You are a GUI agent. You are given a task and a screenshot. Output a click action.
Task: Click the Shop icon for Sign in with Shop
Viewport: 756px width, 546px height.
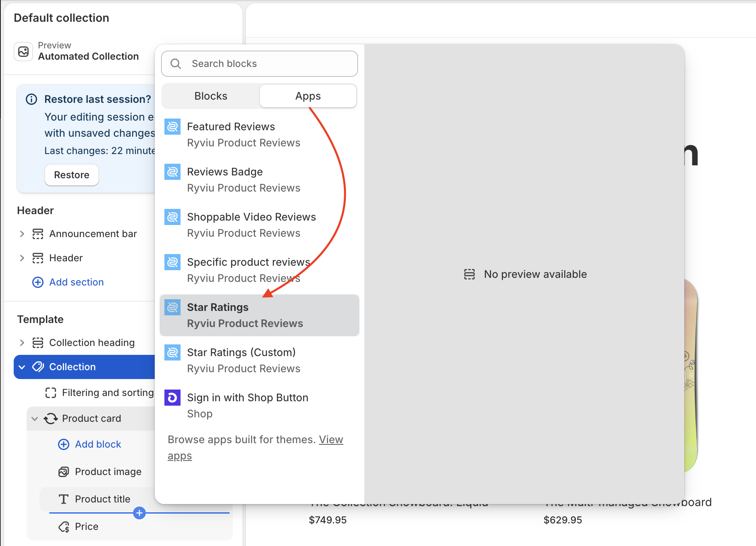coord(172,398)
